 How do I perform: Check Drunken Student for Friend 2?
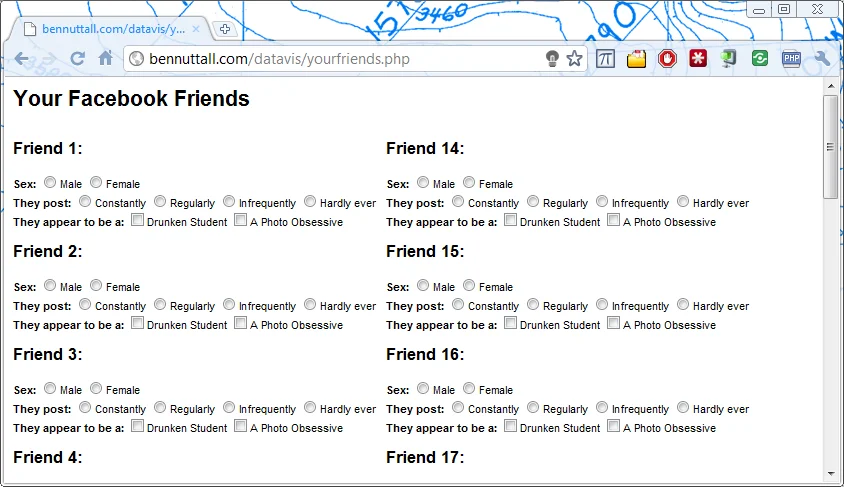(x=137, y=323)
